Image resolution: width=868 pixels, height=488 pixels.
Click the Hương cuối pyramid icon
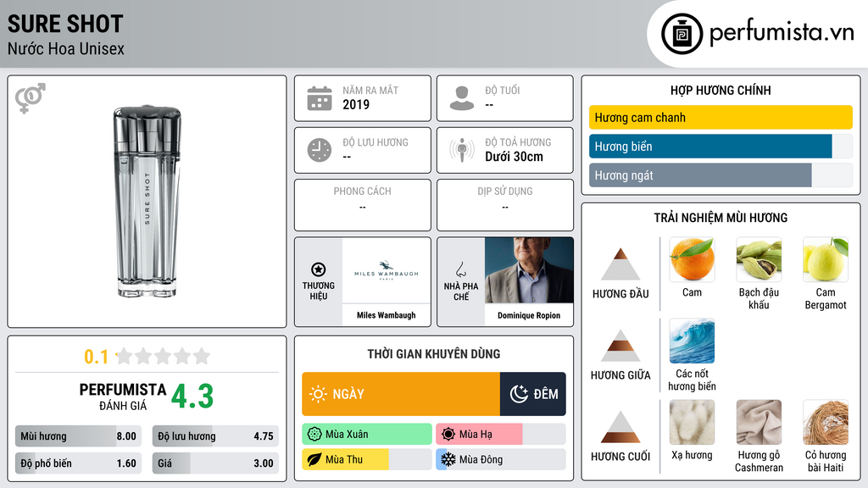pos(620,427)
